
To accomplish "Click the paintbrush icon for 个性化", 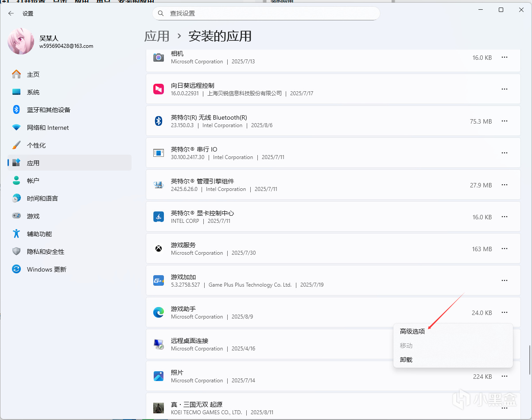I will tap(16, 145).
